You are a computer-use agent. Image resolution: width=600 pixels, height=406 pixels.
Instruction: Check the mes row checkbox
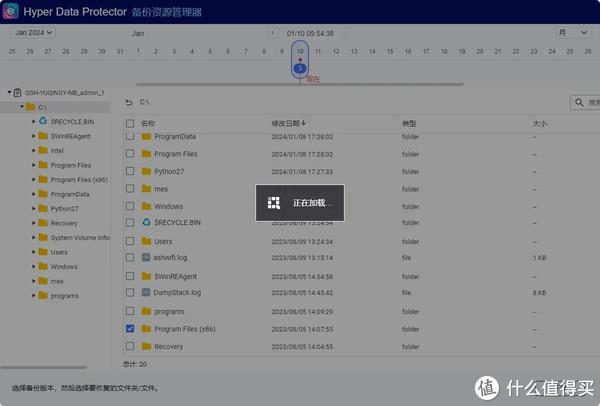tap(130, 188)
